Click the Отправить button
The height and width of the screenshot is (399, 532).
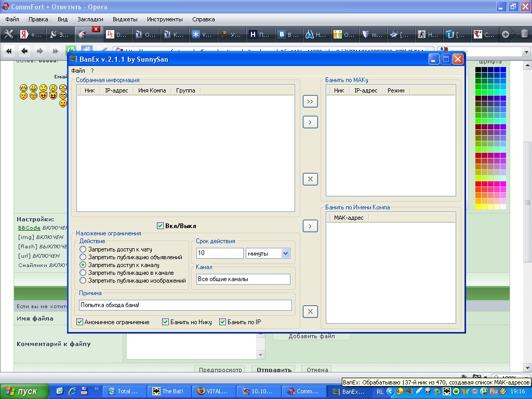(x=274, y=370)
